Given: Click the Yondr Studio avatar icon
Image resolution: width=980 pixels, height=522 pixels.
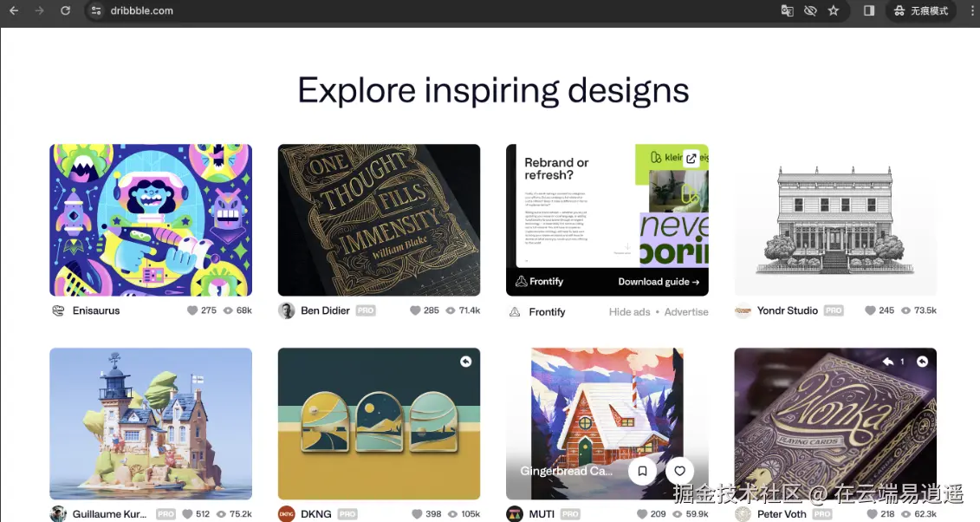Looking at the screenshot, I should point(743,310).
